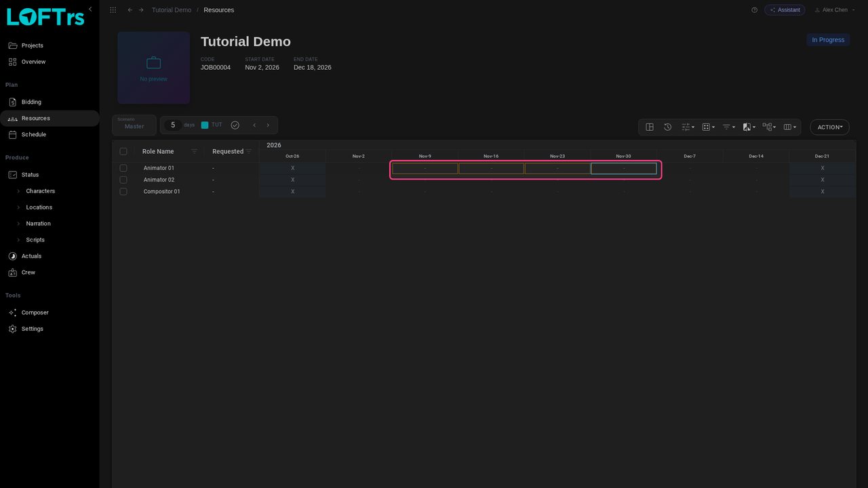Open Actuals in the sidebar
The width and height of the screenshot is (868, 488).
click(50, 256)
